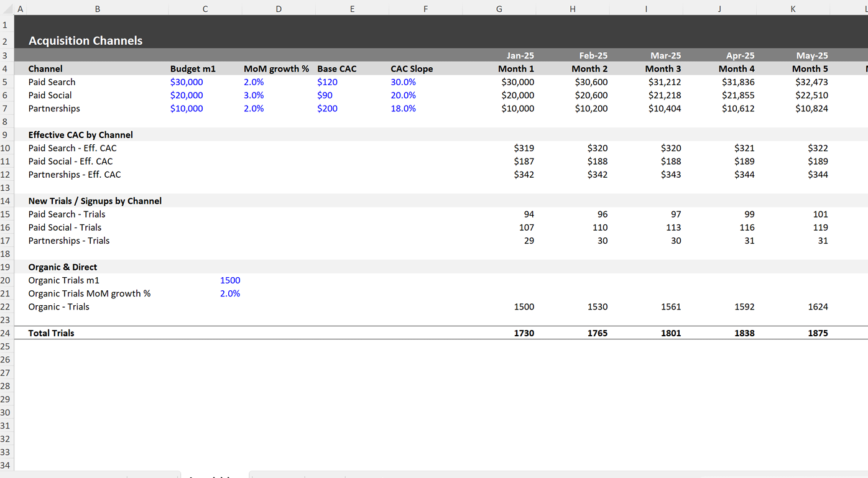Viewport: 868px width, 478px height.
Task: Click the May-25 date header
Action: [813, 55]
